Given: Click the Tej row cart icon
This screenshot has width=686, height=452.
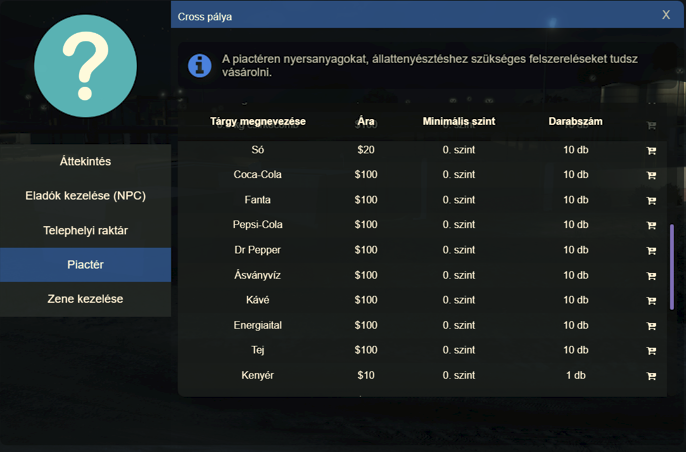Looking at the screenshot, I should (x=651, y=351).
